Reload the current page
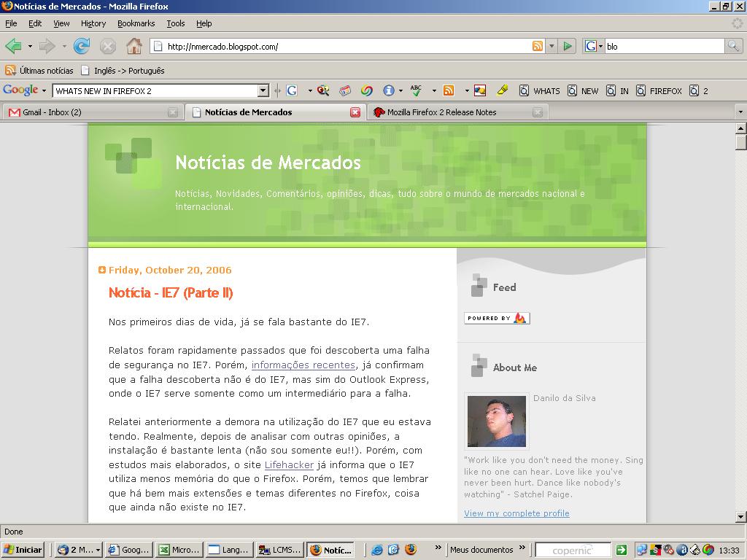 [x=82, y=46]
